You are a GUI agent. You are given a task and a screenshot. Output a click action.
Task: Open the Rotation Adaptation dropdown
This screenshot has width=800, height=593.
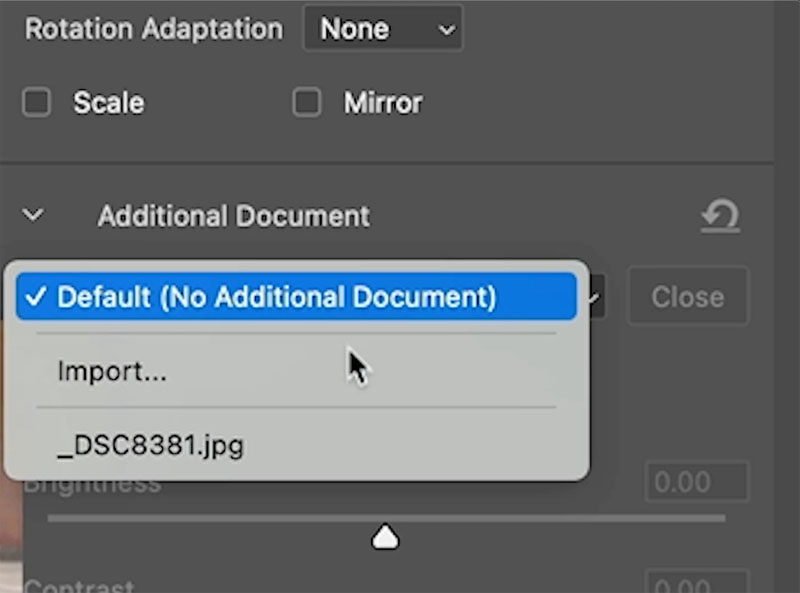coord(383,29)
